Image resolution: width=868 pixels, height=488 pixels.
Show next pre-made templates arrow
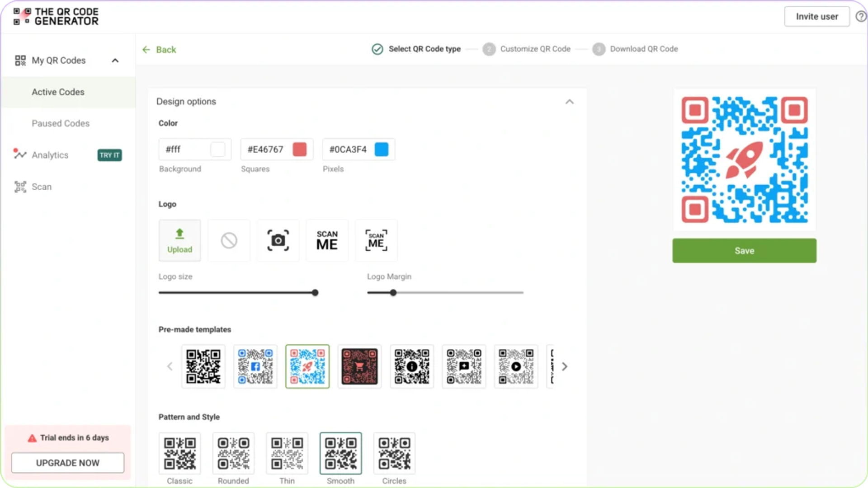coord(565,366)
